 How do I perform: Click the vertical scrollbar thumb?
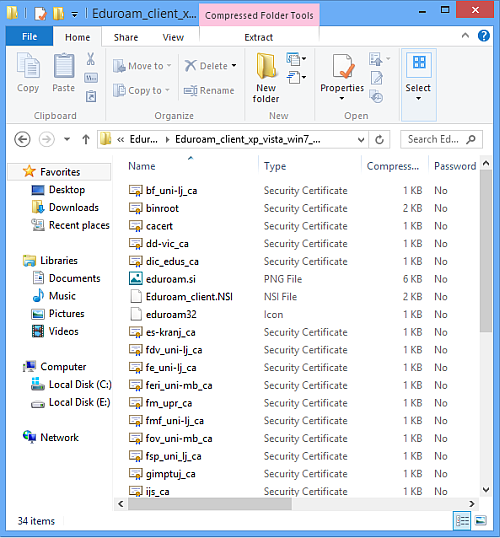point(486,250)
